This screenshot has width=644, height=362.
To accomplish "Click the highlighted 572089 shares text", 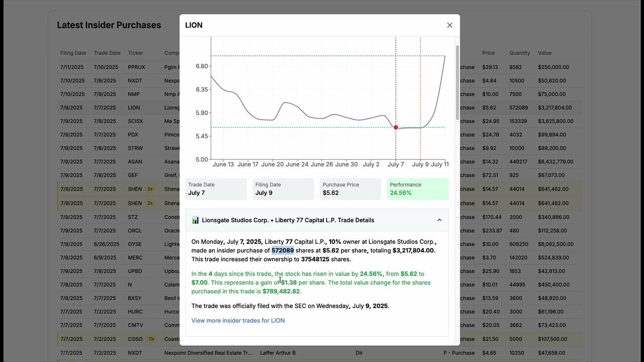I will tap(283, 250).
